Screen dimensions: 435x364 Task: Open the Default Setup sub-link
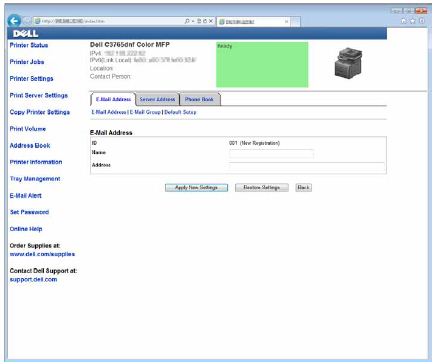pos(180,112)
